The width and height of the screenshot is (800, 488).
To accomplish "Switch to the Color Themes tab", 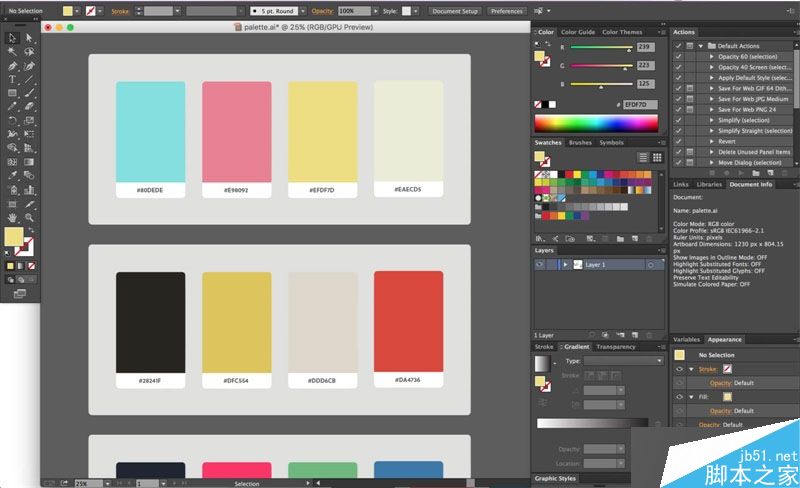I will click(622, 32).
